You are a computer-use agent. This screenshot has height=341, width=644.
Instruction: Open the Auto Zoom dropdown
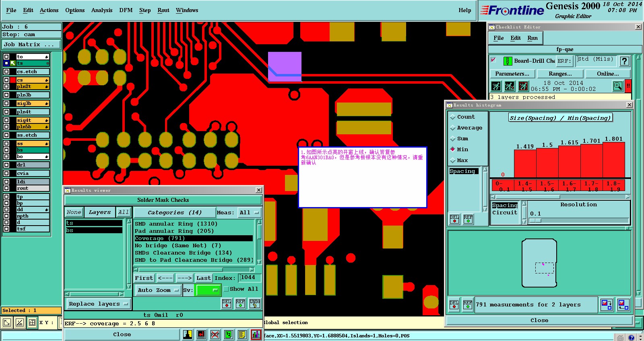pos(158,290)
